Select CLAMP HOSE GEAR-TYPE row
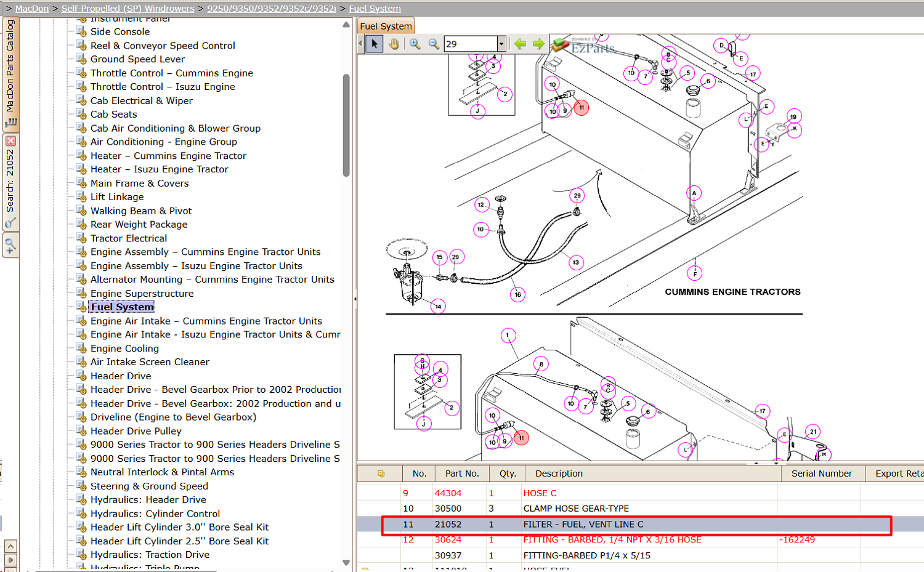Viewport: 924px width, 572px height. [641, 509]
